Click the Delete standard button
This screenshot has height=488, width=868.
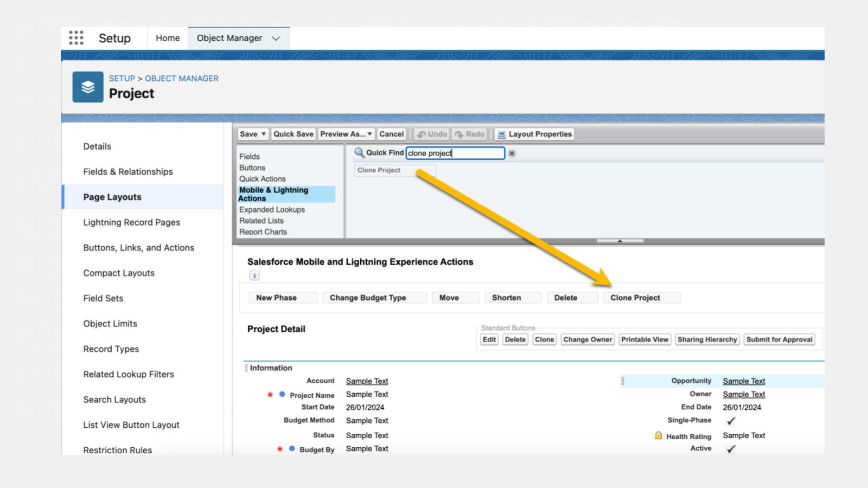pyautogui.click(x=515, y=339)
